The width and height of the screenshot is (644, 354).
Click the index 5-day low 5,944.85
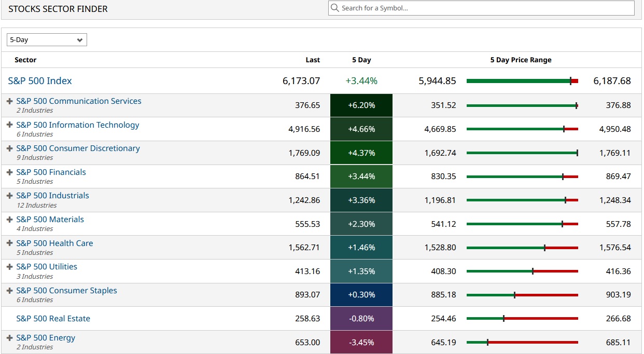coord(437,81)
